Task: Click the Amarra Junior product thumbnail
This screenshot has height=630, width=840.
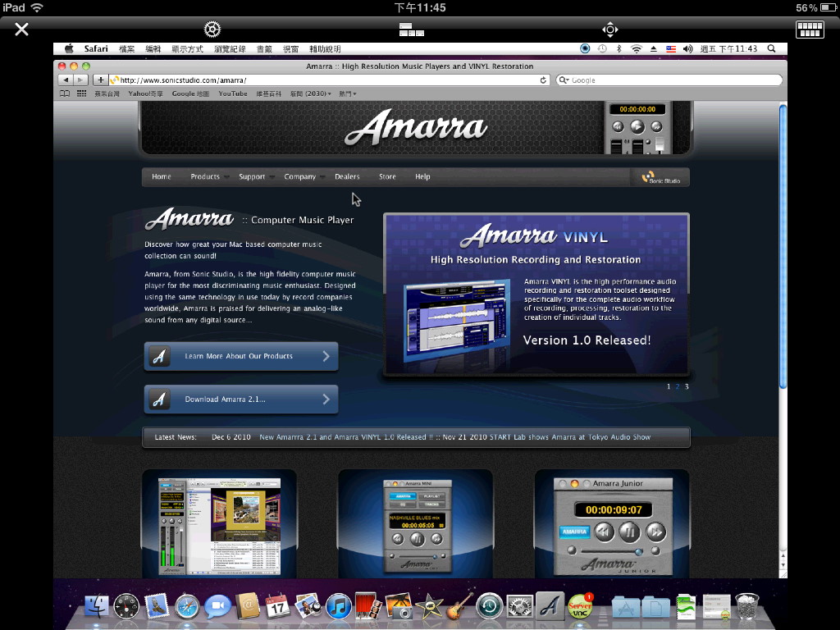Action: (x=612, y=526)
